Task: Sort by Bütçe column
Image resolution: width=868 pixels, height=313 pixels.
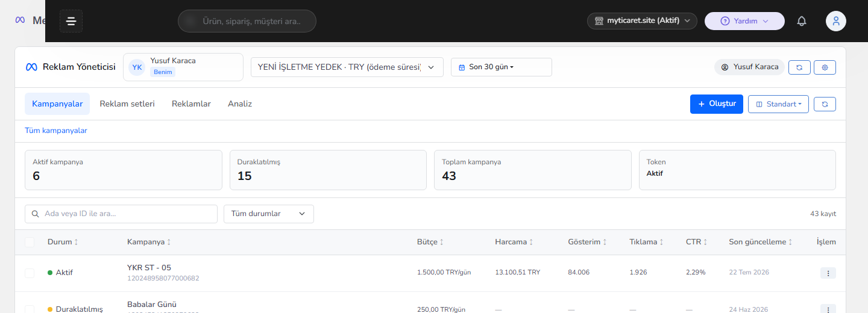Action: (430, 242)
